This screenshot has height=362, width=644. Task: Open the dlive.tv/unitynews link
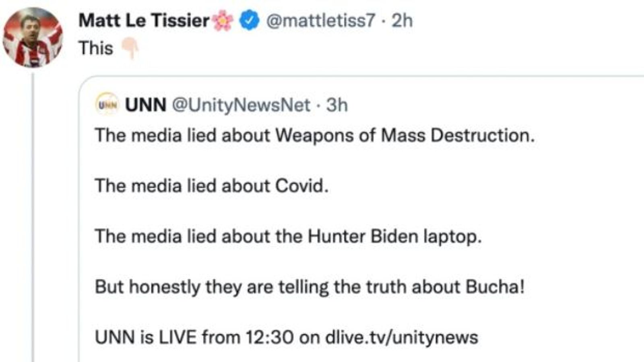401,337
